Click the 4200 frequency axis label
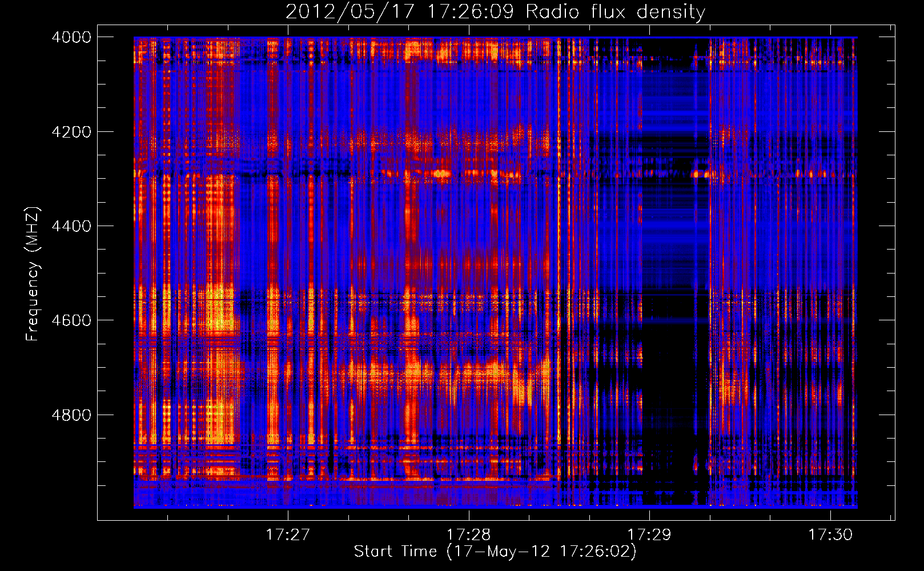The width and height of the screenshot is (924, 571). pos(71,132)
